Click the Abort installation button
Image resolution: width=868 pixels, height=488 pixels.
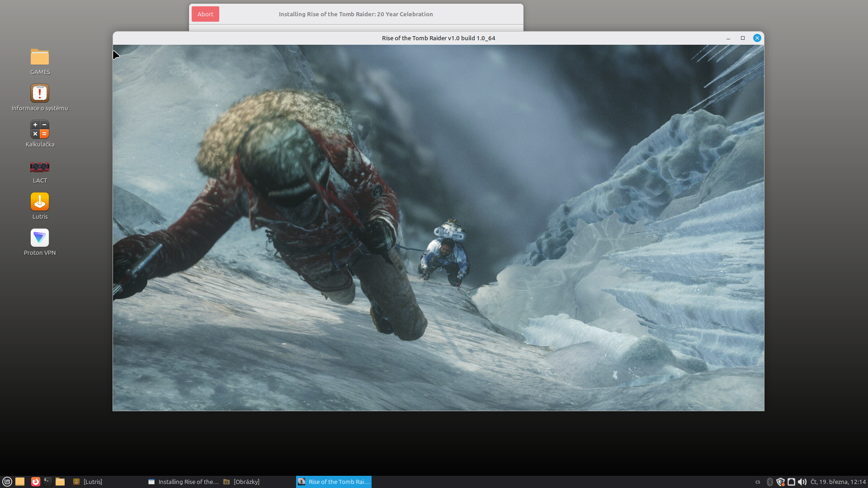(x=205, y=14)
